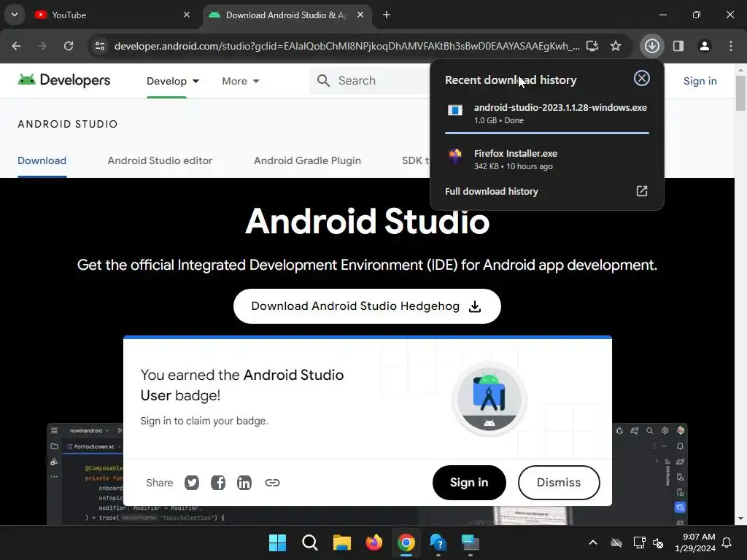
Task: Reload the current page
Action: click(69, 46)
